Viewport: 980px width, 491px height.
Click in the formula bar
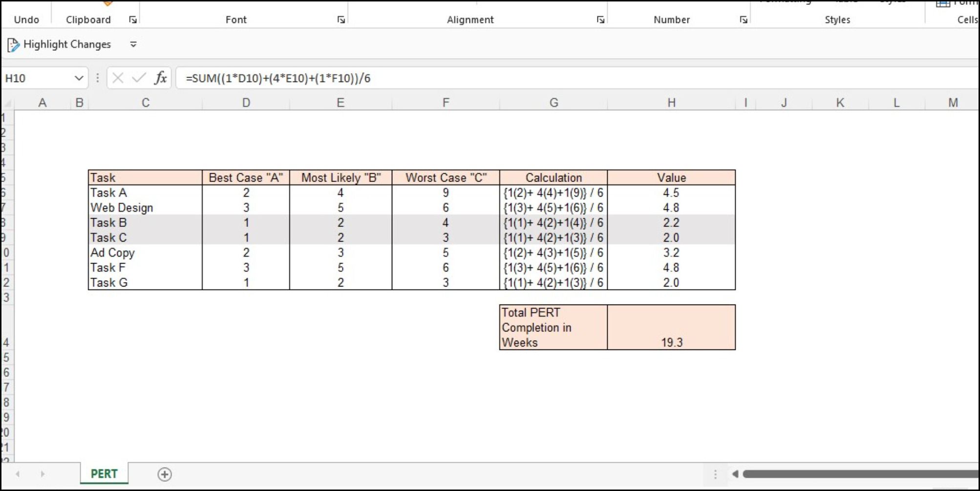[x=576, y=78]
